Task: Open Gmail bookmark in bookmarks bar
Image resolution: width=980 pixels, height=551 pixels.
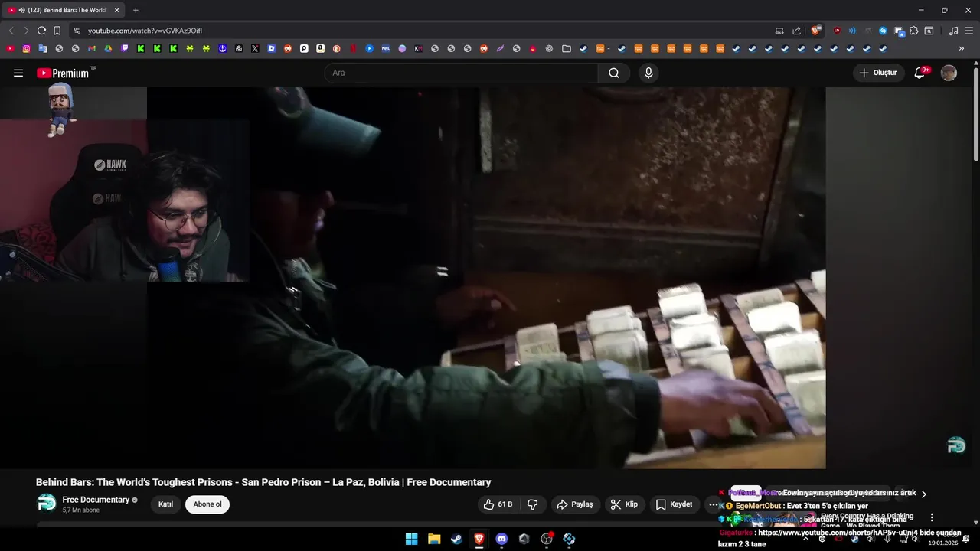Action: (x=92, y=48)
